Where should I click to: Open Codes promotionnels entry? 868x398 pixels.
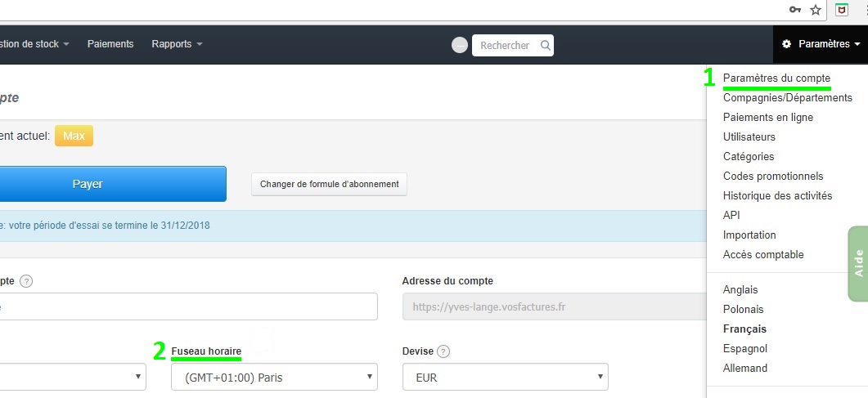coord(773,177)
